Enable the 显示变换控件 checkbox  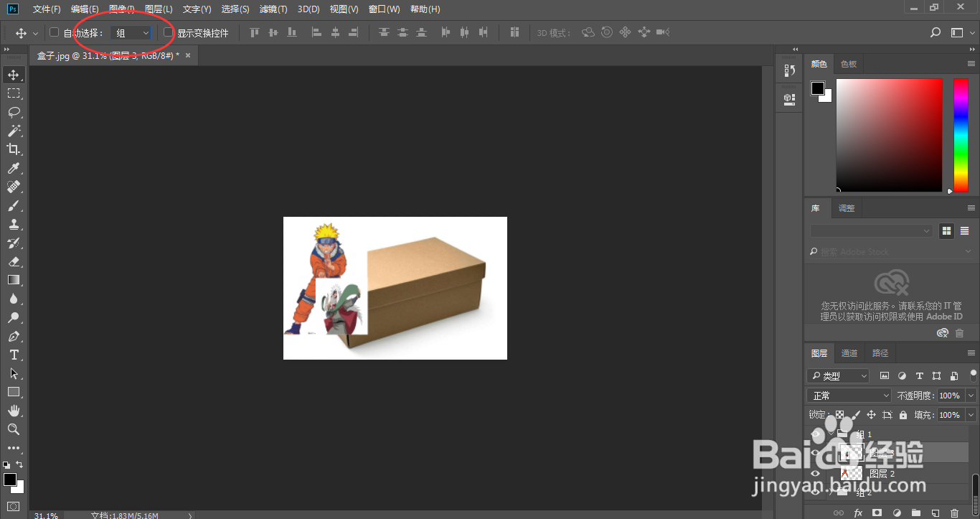tap(169, 32)
